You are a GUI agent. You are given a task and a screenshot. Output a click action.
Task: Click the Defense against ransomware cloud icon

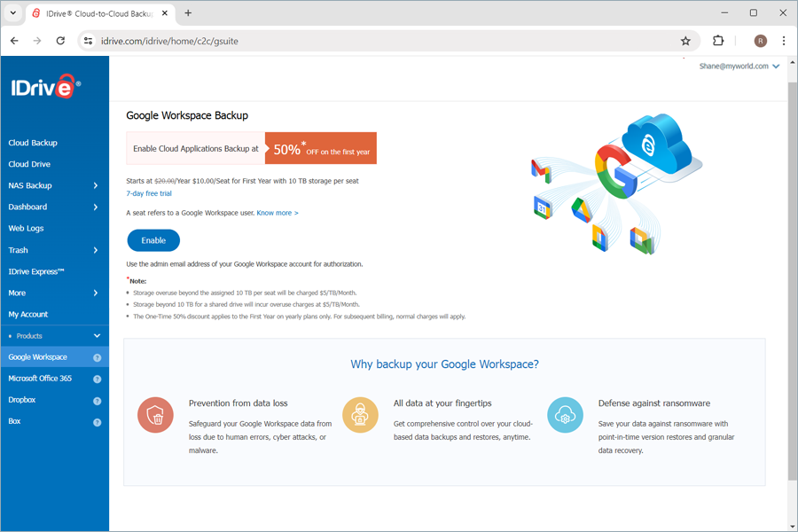click(x=565, y=415)
